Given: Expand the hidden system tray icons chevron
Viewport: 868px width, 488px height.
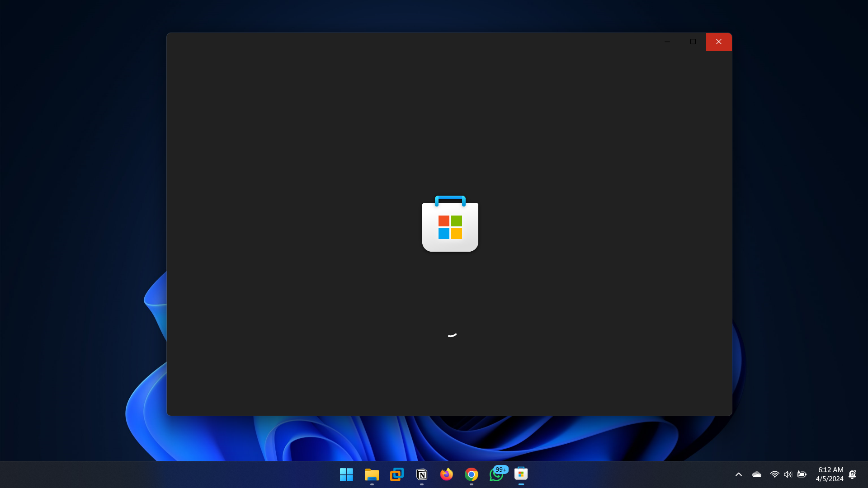Looking at the screenshot, I should pos(738,474).
